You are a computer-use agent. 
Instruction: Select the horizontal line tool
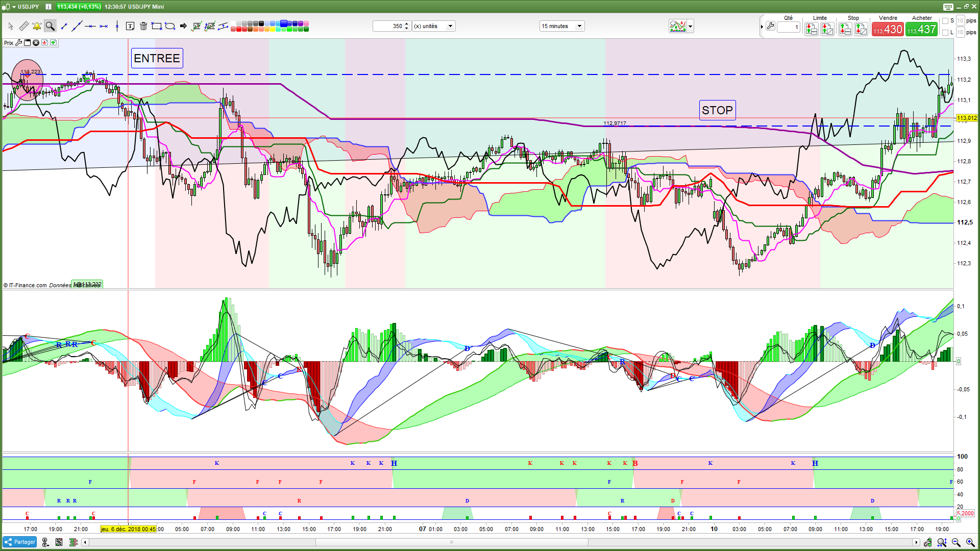[x=90, y=26]
